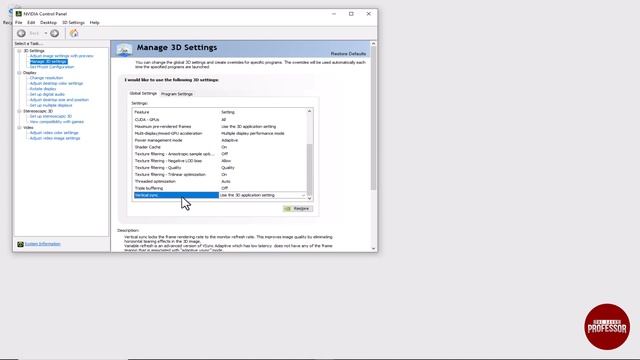Maximize the NVIDIA Control Panel window

pyautogui.click(x=351, y=14)
